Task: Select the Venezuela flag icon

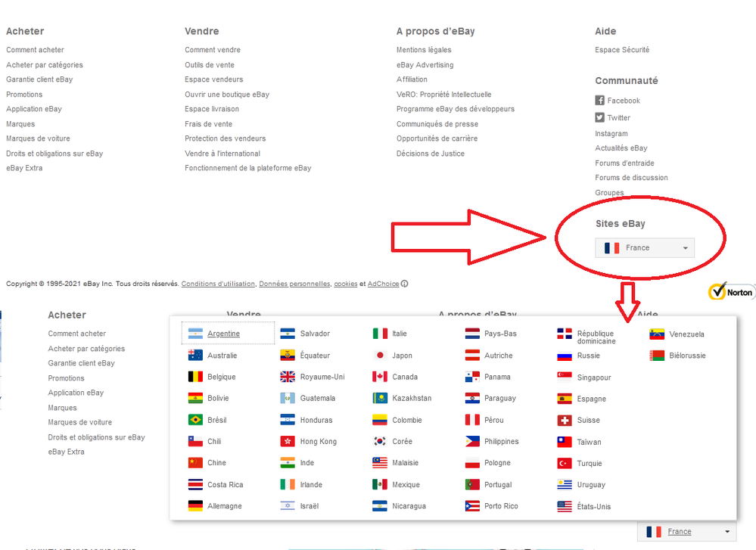Action: click(657, 334)
